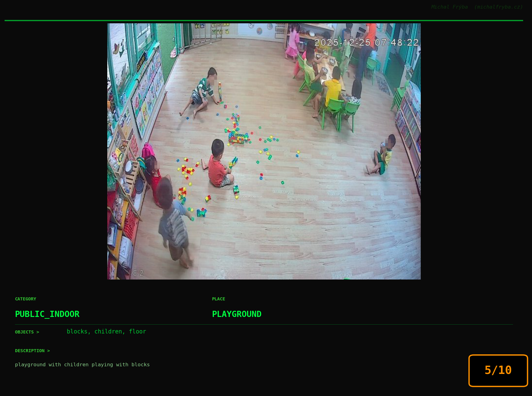Click the 5/10 counter button

click(498, 370)
